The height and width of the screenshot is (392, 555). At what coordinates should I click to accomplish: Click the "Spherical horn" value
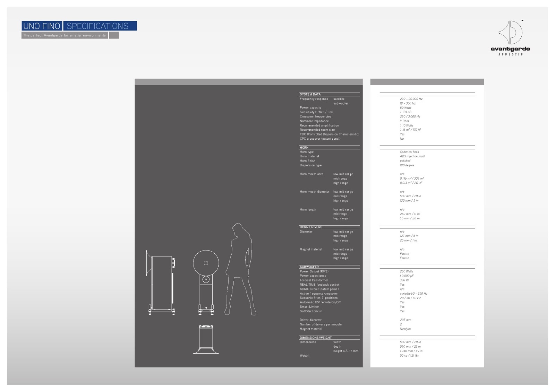click(409, 152)
